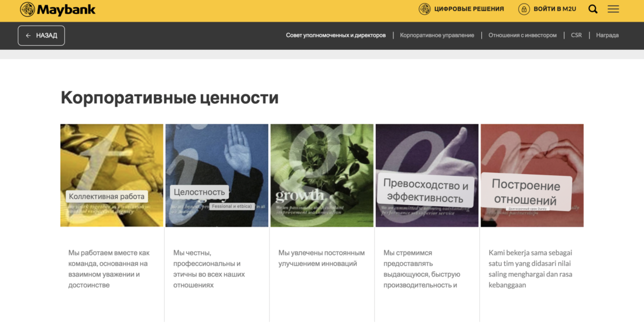
Task: Go to Корпоративное управление tab
Action: (437, 35)
